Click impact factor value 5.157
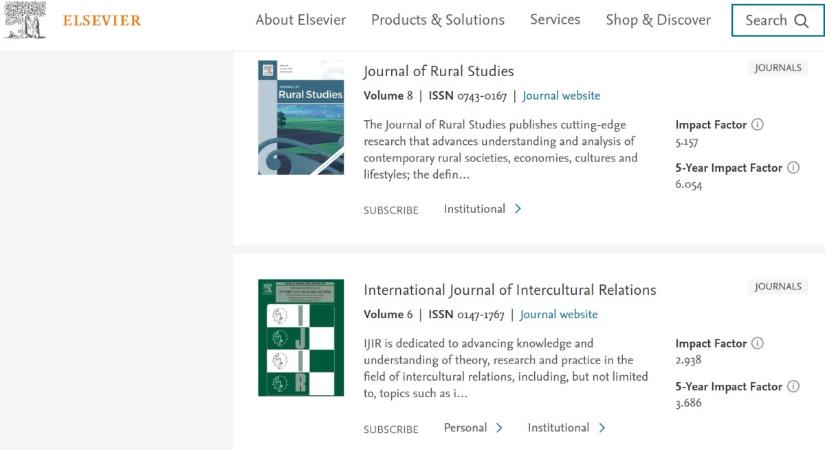 click(687, 142)
